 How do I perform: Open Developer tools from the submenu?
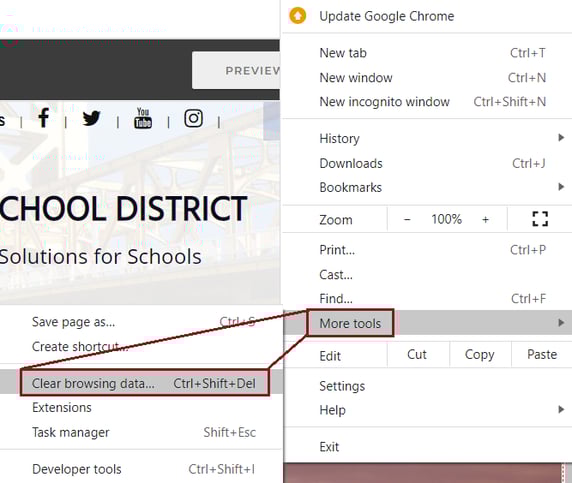click(141, 469)
